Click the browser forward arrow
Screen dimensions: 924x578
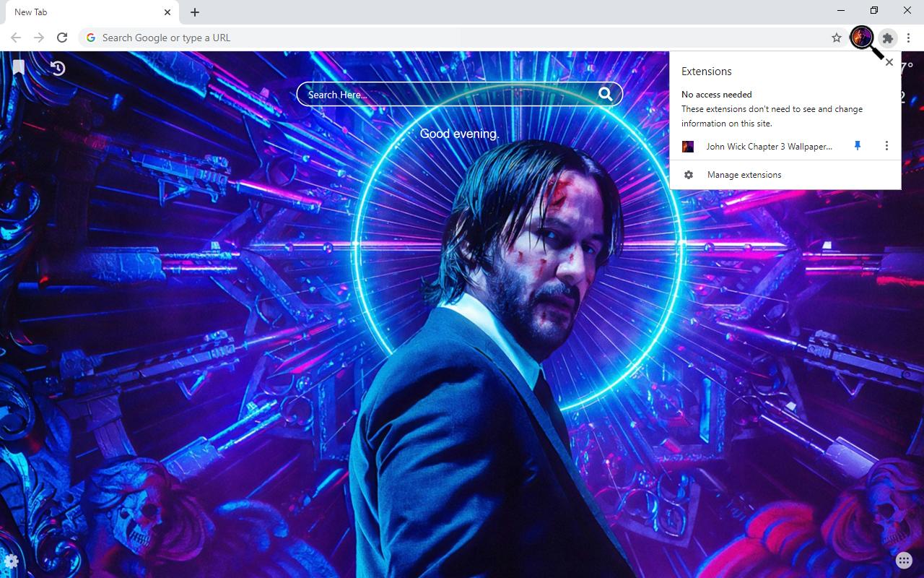pos(39,38)
